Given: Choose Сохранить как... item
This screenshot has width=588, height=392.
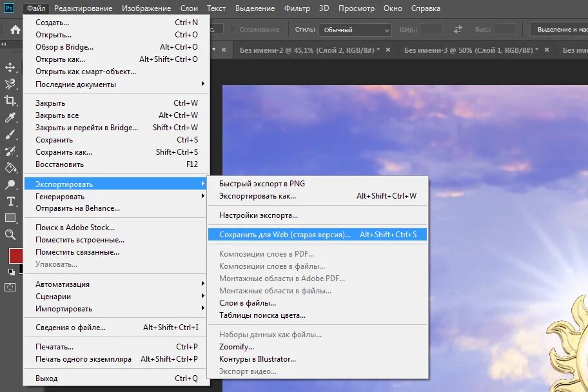Looking at the screenshot, I should (x=117, y=152).
